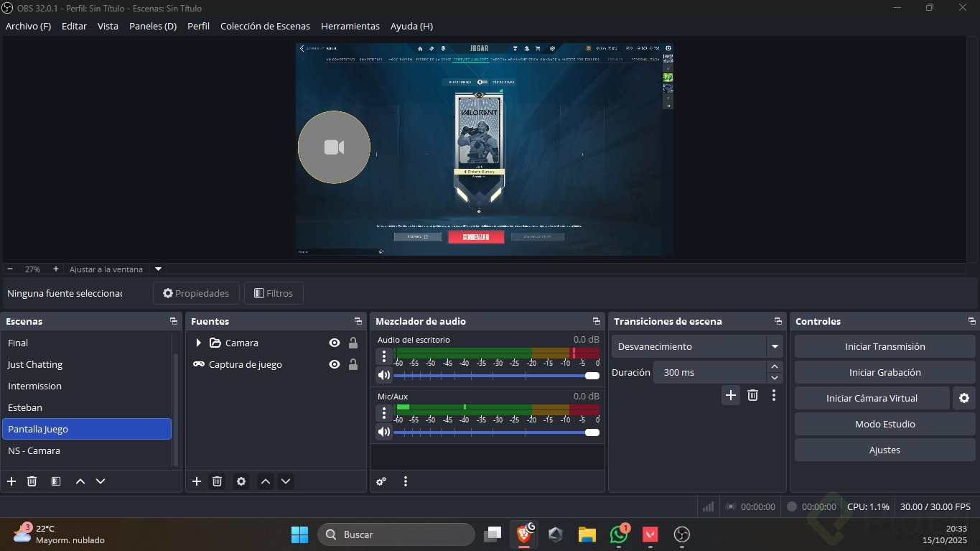This screenshot has width=980, height=551.
Task: Open source properties gear in Fuentes toolbar
Action: [x=241, y=481]
